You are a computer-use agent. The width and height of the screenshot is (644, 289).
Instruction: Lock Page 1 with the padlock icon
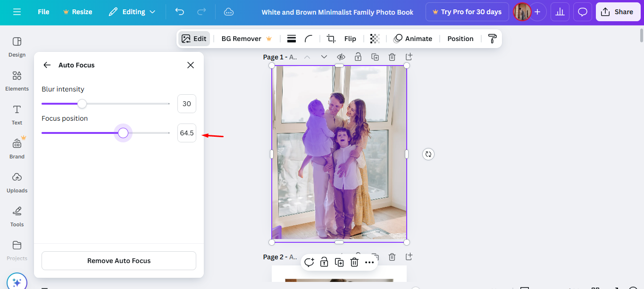pyautogui.click(x=358, y=57)
